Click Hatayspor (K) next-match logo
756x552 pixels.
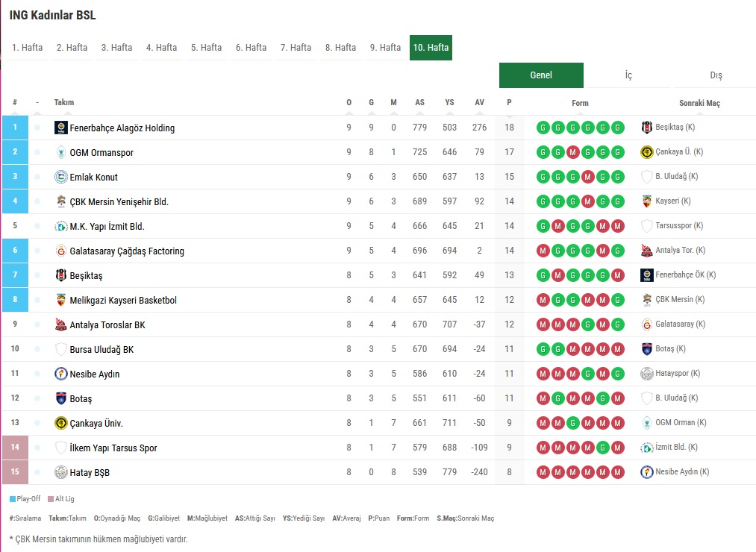point(646,373)
